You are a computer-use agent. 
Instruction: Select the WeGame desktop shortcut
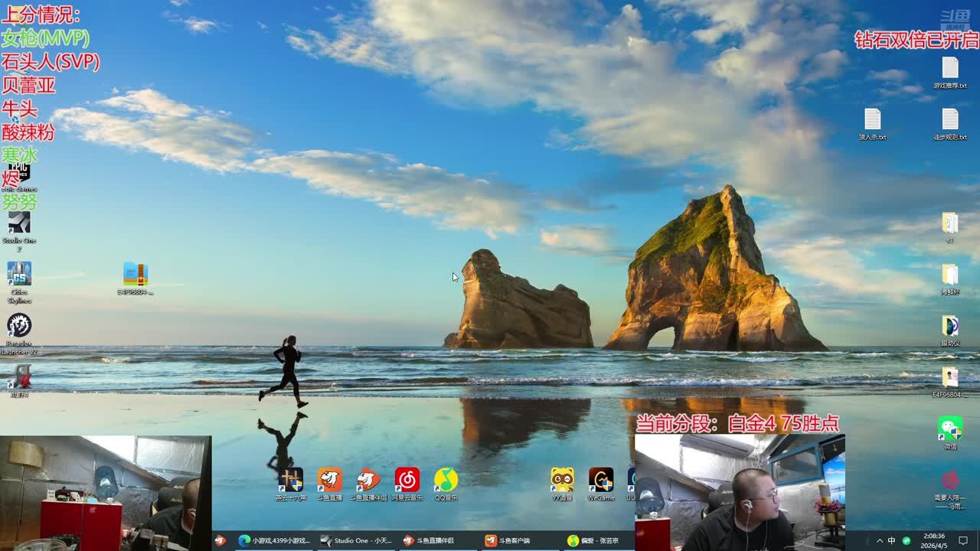click(601, 481)
